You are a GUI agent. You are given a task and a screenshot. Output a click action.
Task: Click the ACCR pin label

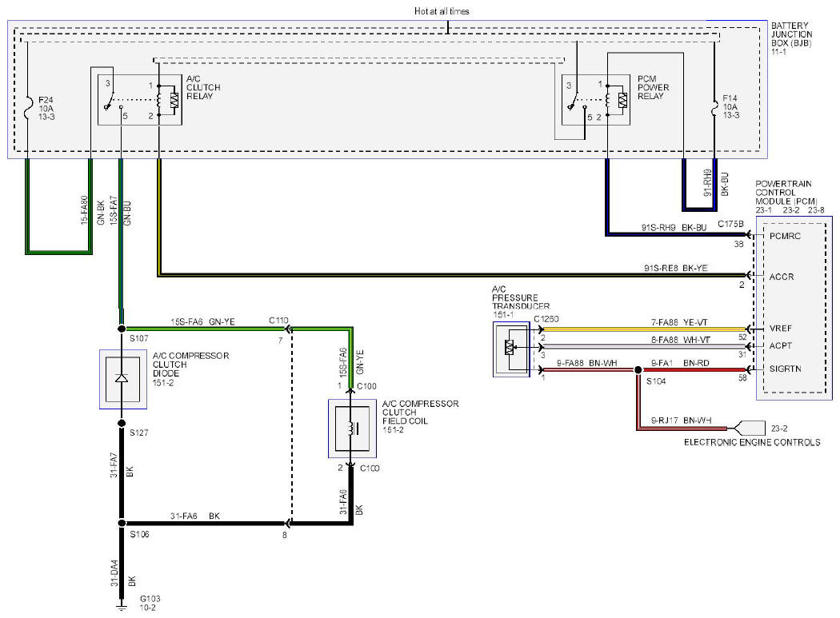click(x=782, y=277)
